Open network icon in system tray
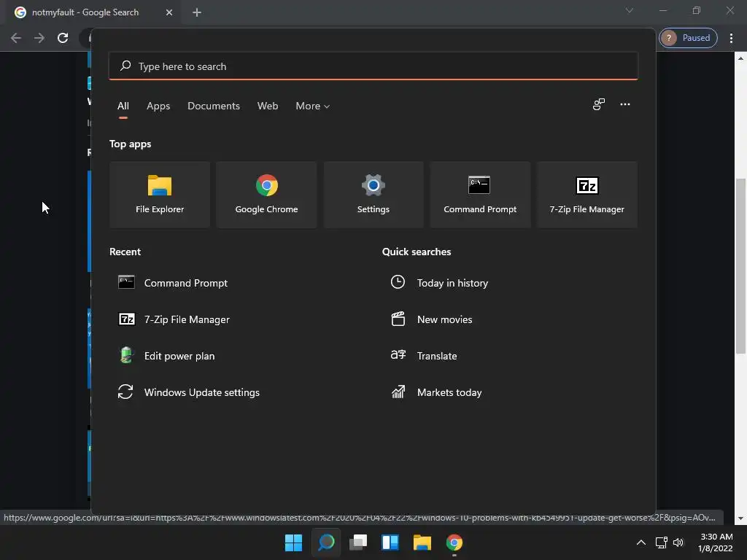This screenshot has width=747, height=560. [x=661, y=542]
